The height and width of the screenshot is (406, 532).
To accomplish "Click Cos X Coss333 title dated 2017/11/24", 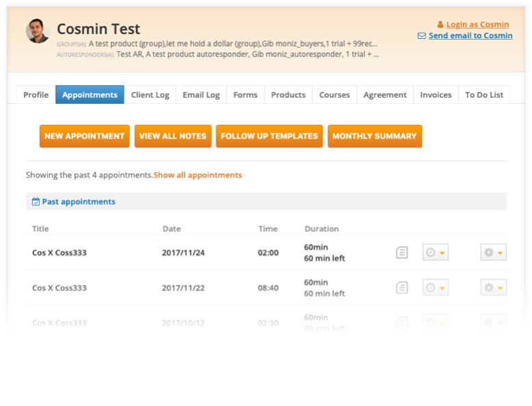I will tap(59, 253).
